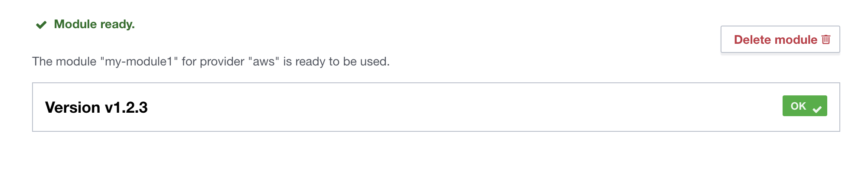Click "The module" at the sentence start
868x176 pixels.
pyautogui.click(x=64, y=62)
